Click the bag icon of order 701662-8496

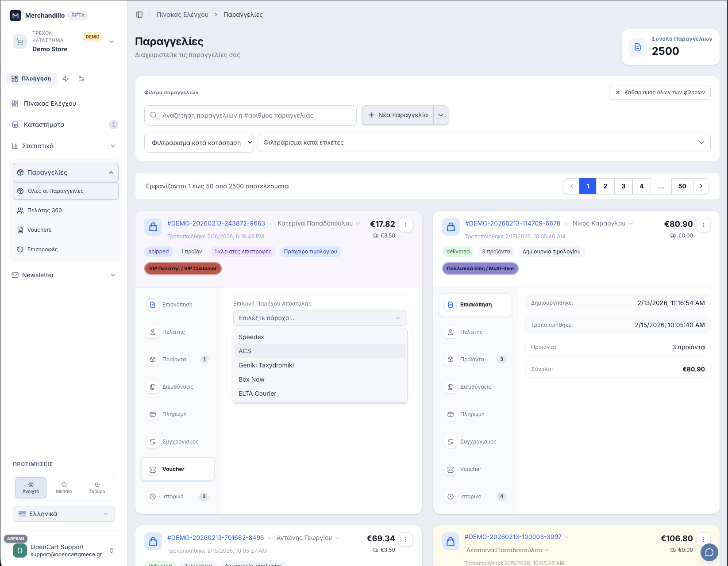click(x=153, y=541)
